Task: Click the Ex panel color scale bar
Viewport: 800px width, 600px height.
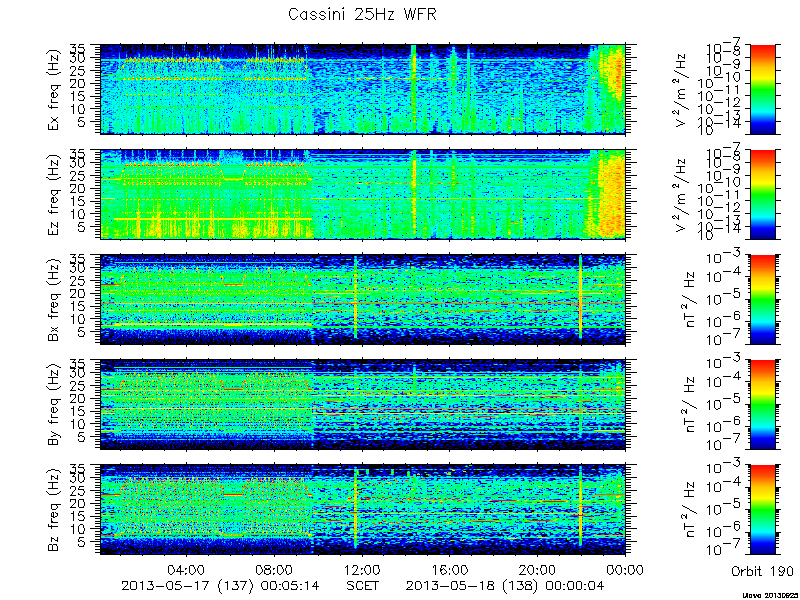Action: coord(762,89)
